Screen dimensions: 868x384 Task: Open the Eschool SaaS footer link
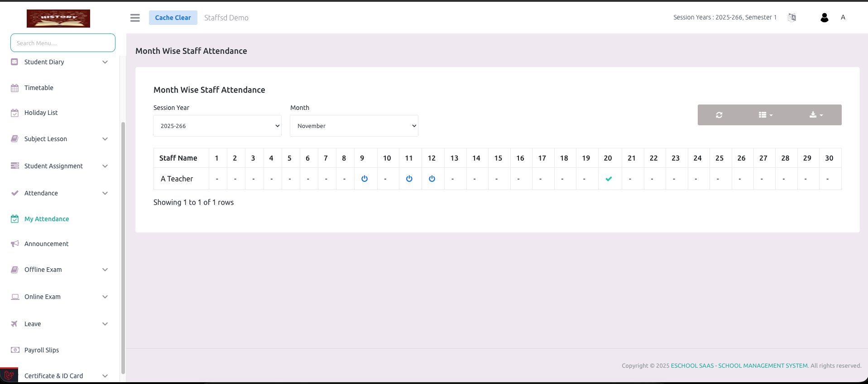tap(739, 365)
